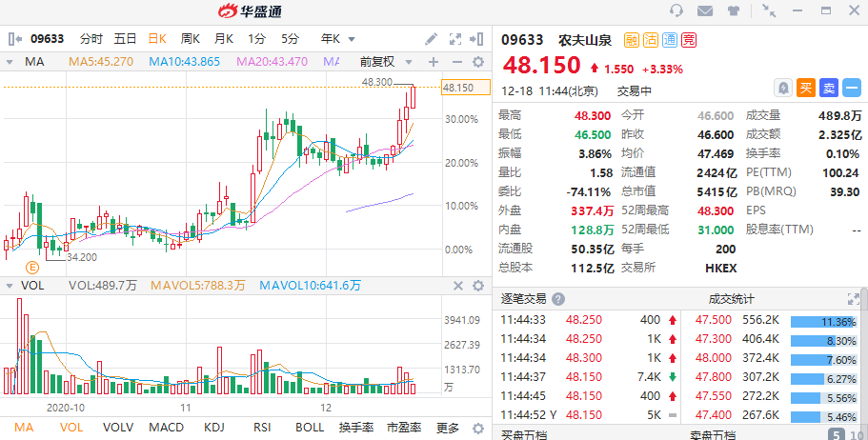Open the 前复权 adjustment dropdown
The image size is (868, 440).
click(x=383, y=62)
